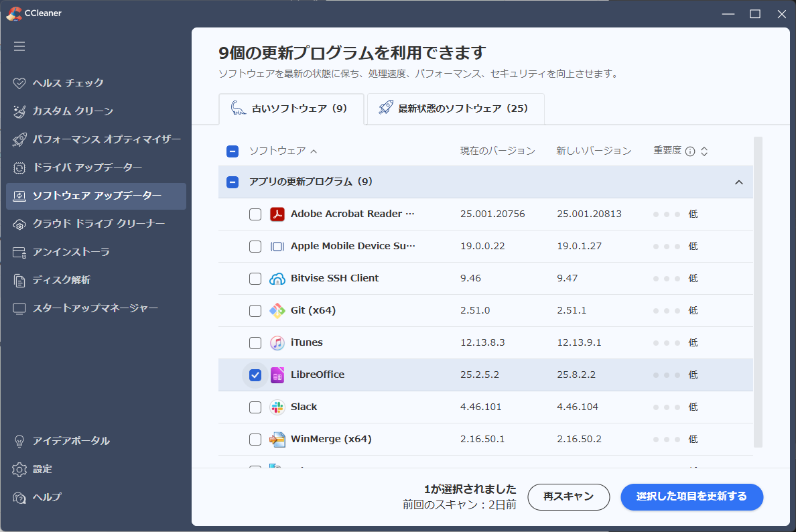Click the Driver Updater chip icon

coord(19,168)
